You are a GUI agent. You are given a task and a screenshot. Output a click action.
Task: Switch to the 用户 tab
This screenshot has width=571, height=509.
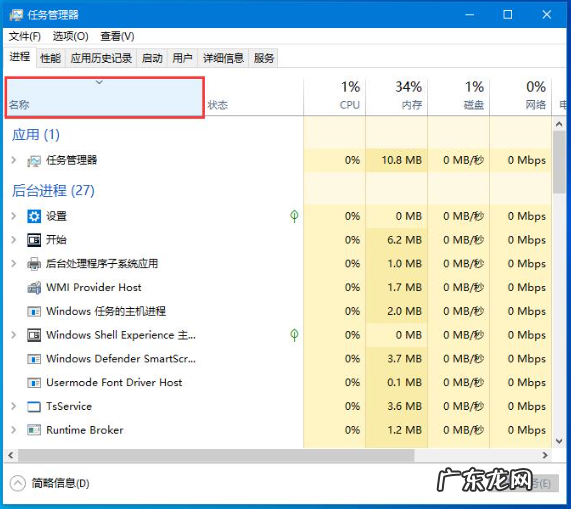coord(182,58)
